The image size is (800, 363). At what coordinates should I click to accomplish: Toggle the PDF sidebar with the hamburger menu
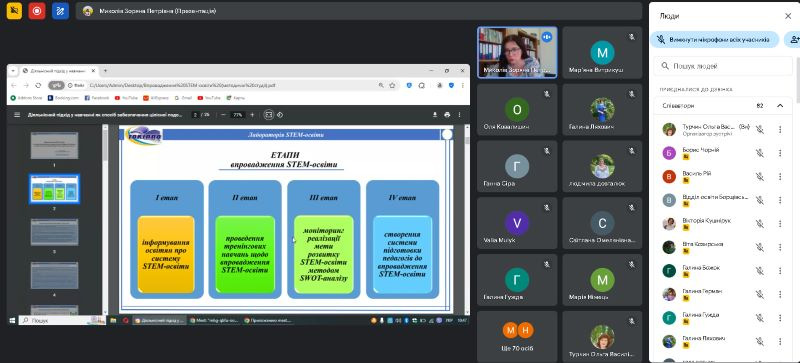click(17, 115)
